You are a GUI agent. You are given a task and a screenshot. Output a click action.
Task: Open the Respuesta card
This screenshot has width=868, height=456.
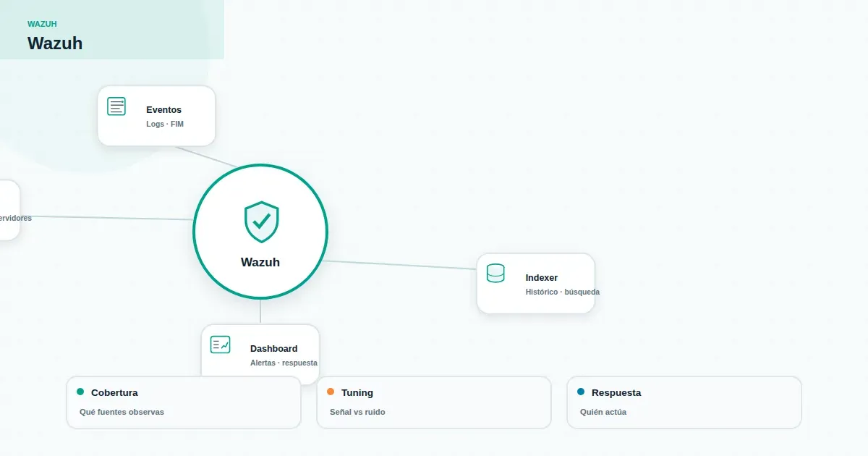(x=684, y=402)
